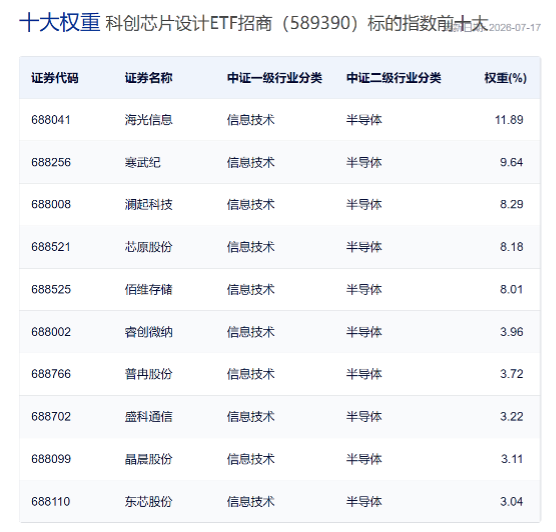The image size is (556, 532).
Task: Click 半导体 in the 盛科通信 row
Action: tap(364, 416)
